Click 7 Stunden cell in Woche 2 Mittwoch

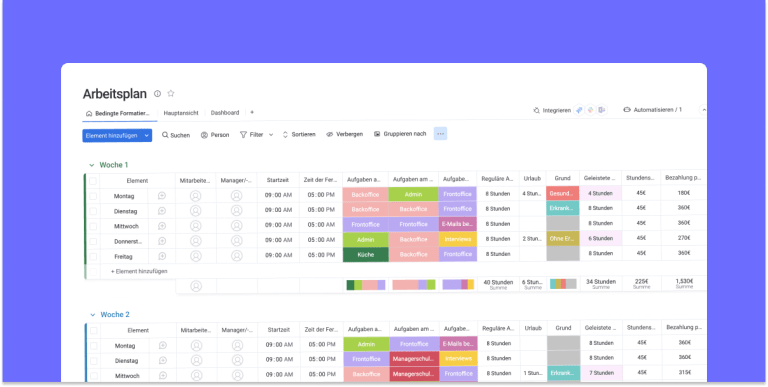click(x=601, y=373)
